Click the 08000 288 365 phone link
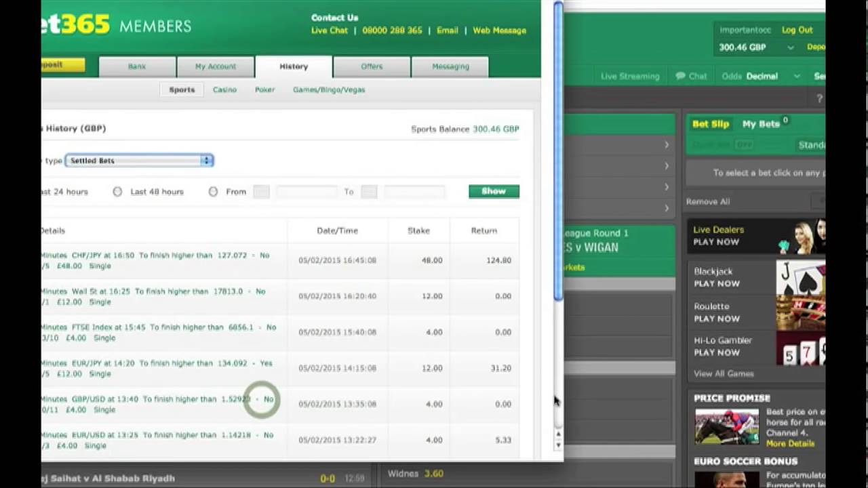This screenshot has height=488, width=868. click(392, 30)
